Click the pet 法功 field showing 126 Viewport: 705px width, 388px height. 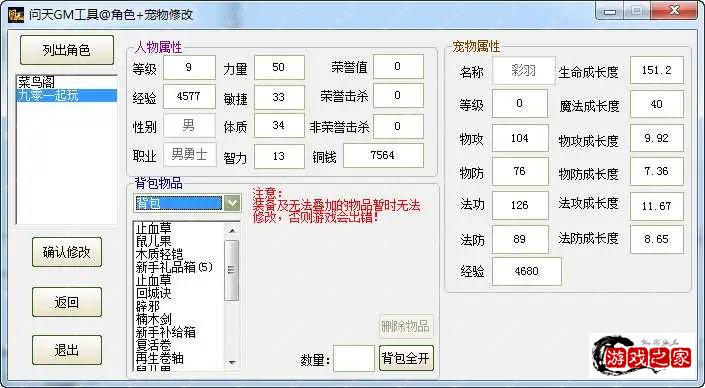(520, 205)
